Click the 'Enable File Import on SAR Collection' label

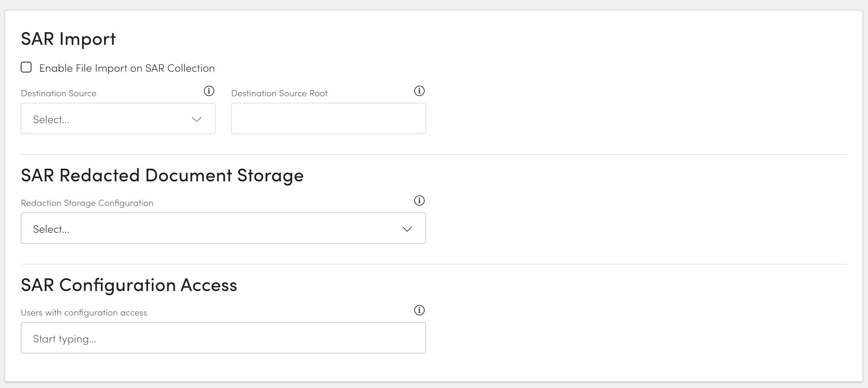click(127, 68)
